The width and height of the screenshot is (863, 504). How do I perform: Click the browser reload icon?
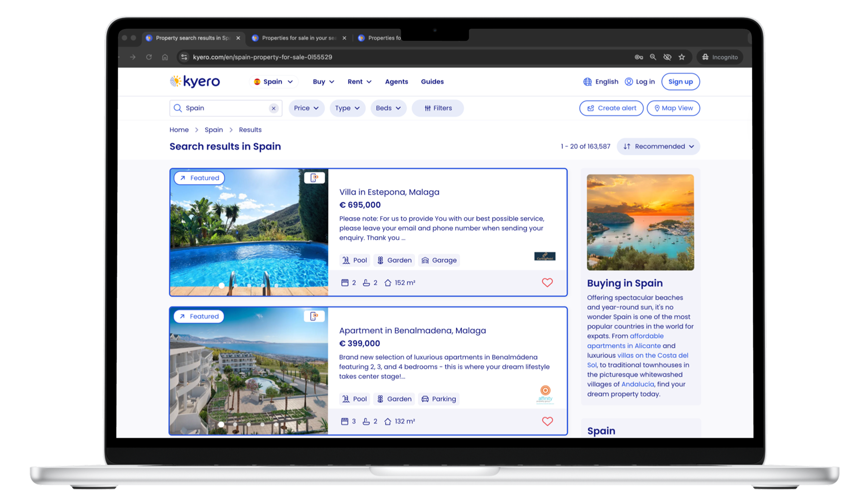149,57
